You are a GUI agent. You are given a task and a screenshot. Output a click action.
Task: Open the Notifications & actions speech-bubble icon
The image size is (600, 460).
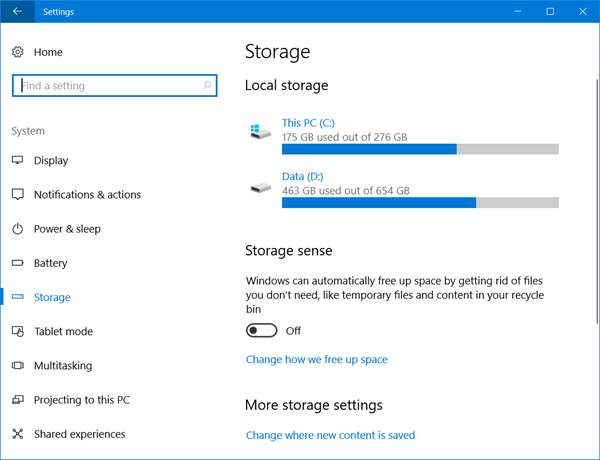[x=18, y=194]
